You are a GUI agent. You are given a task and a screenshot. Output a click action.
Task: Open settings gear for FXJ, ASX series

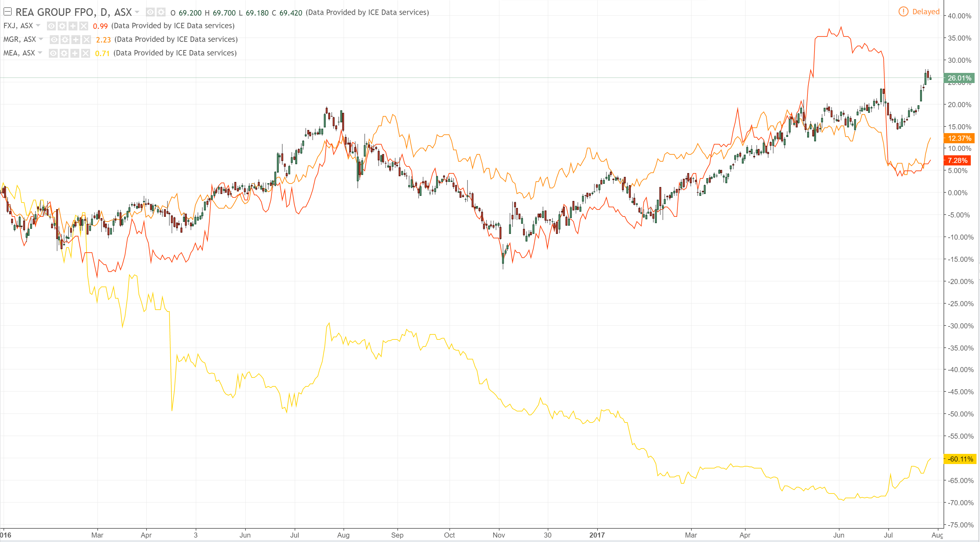click(x=62, y=26)
